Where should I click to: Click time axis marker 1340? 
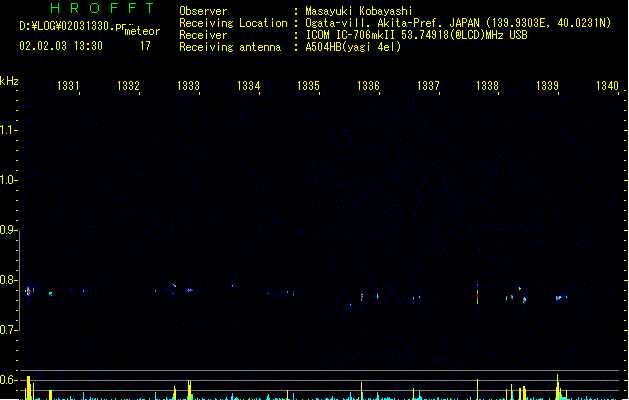tap(607, 85)
